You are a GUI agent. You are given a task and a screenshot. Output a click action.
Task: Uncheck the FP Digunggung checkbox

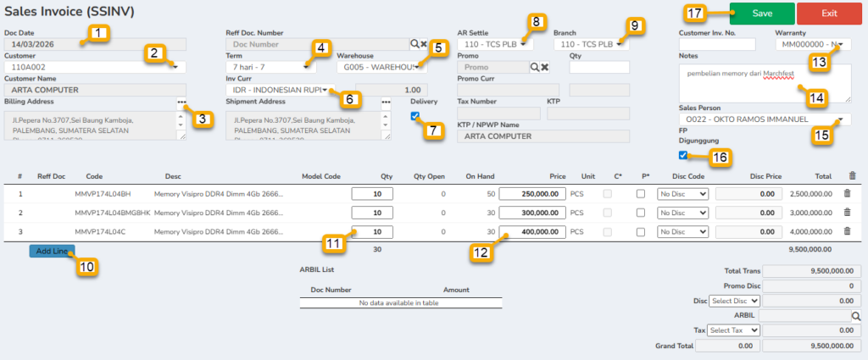683,155
